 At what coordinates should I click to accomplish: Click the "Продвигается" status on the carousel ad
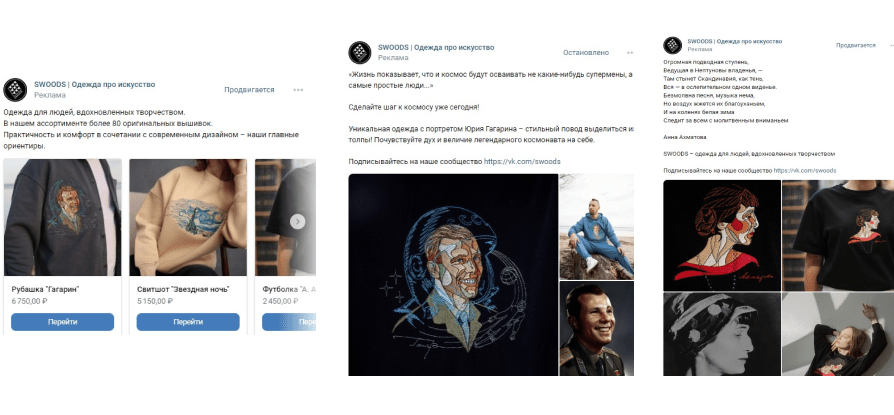(x=249, y=90)
